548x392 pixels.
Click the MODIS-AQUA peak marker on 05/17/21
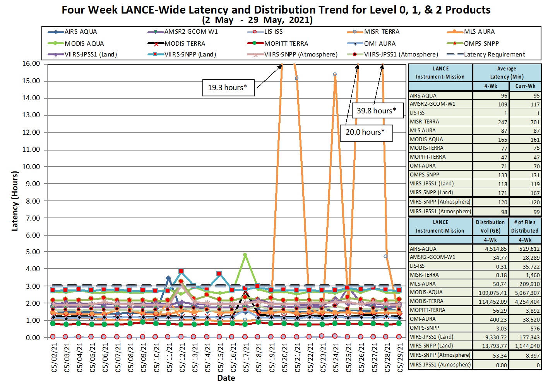coord(245,255)
